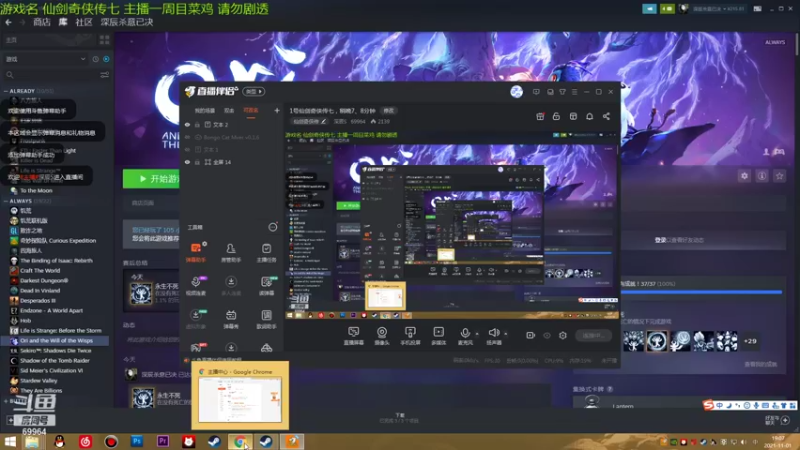Open the 库 Steam tab
The width and height of the screenshot is (800, 450).
pyautogui.click(x=63, y=22)
